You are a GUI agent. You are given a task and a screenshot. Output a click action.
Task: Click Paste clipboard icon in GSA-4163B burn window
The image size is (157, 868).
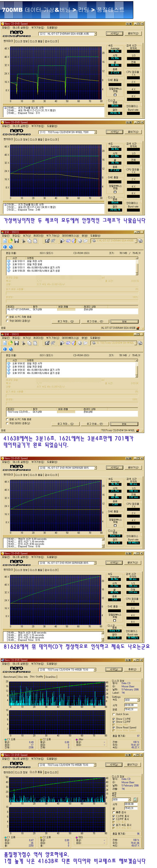coord(35,241)
